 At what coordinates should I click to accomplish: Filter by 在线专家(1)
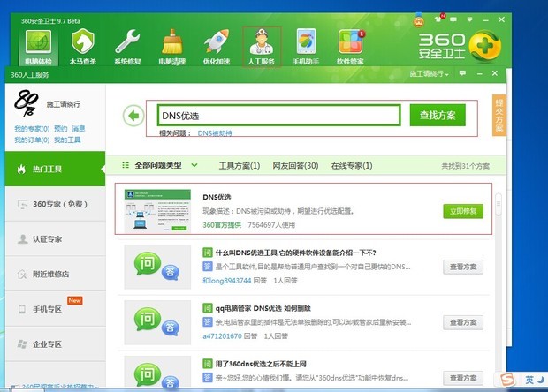click(352, 165)
